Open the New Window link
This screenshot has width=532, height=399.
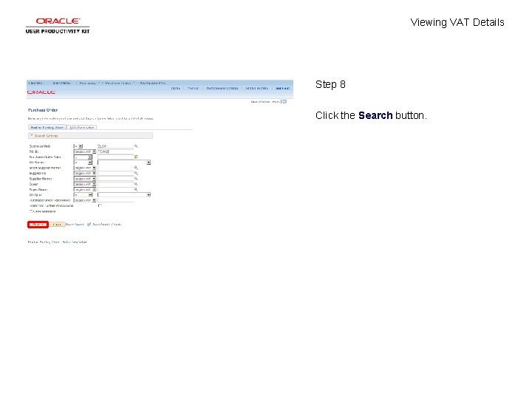point(260,102)
